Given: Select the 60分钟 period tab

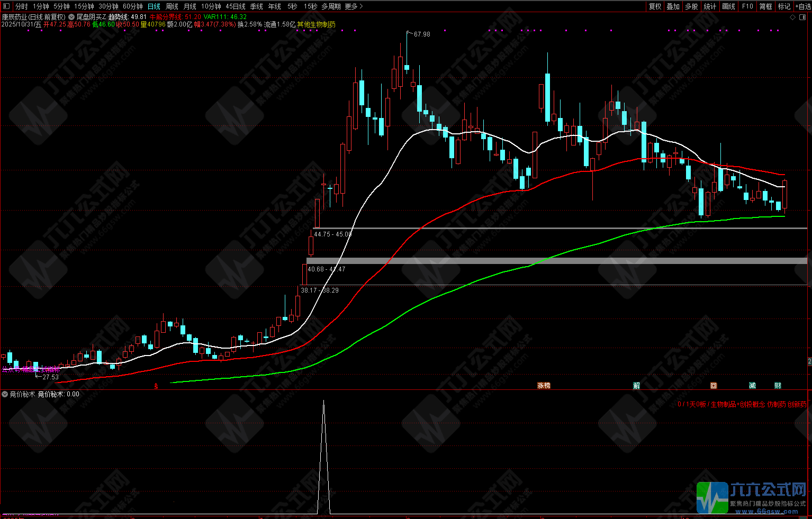Looking at the screenshot, I should 133,6.
